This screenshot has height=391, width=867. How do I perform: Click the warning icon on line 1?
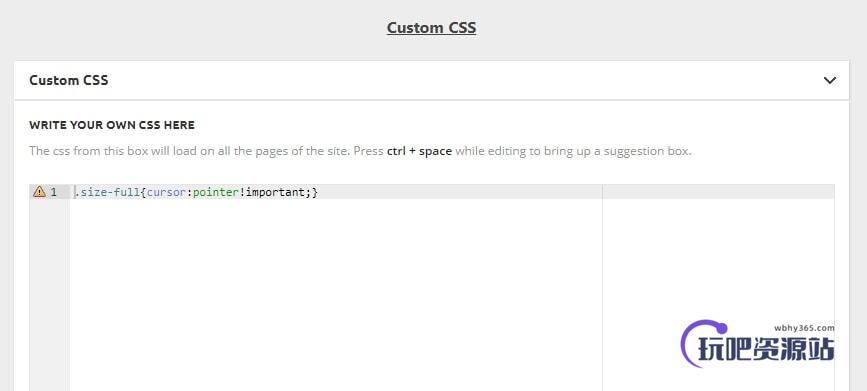[39, 192]
